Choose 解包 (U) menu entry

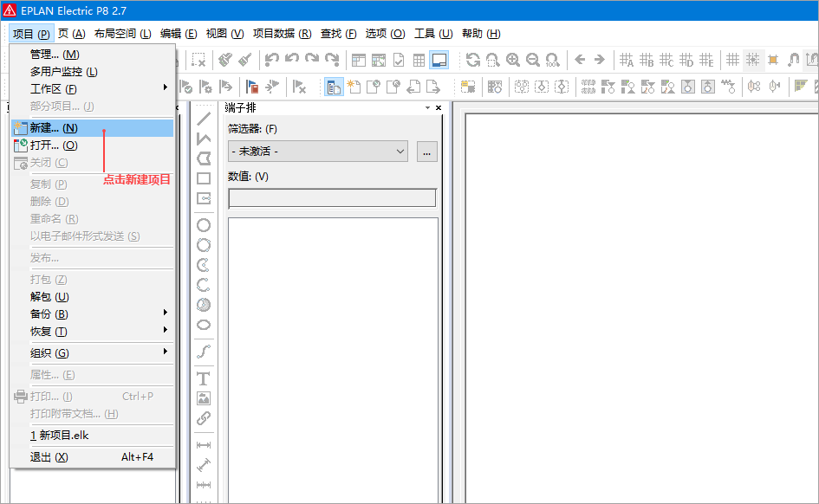pyautogui.click(x=93, y=297)
